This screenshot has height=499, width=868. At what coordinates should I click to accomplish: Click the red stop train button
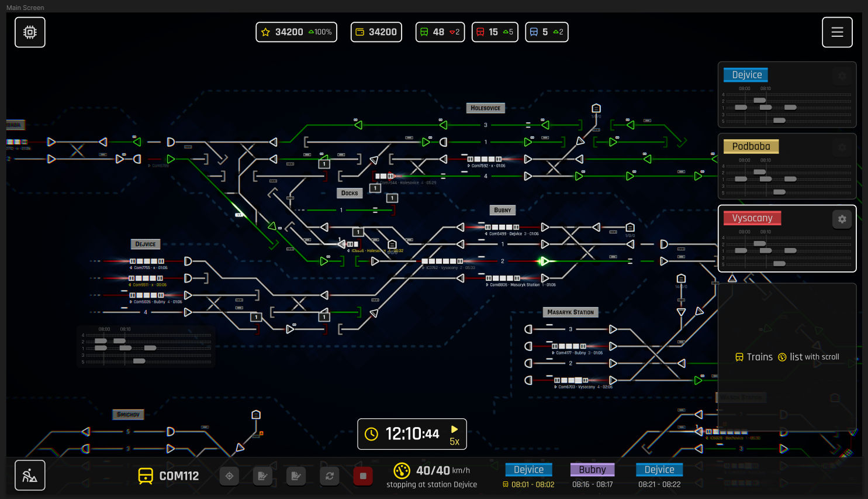(x=363, y=476)
